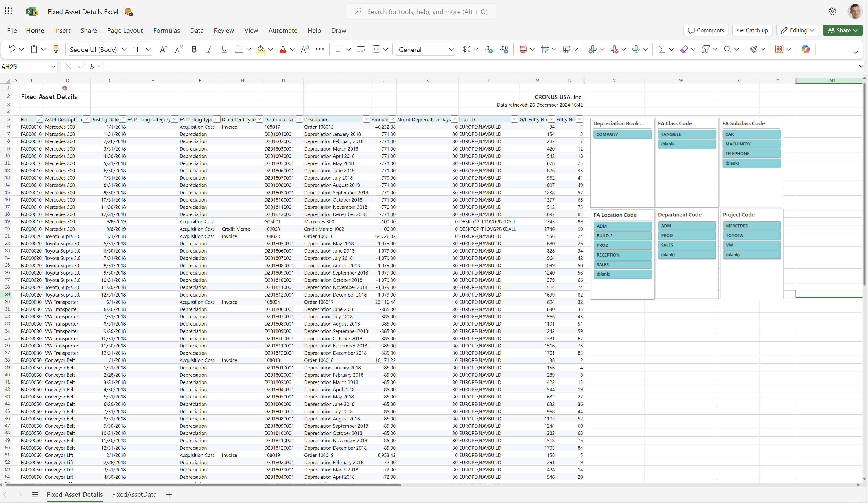Image resolution: width=868 pixels, height=503 pixels.
Task: Open the Formulas ribbon tab
Action: (x=167, y=30)
